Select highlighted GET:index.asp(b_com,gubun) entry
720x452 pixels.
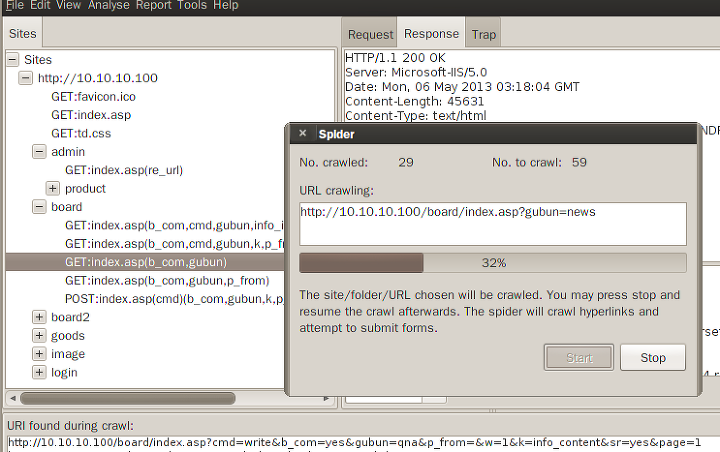click(146, 262)
